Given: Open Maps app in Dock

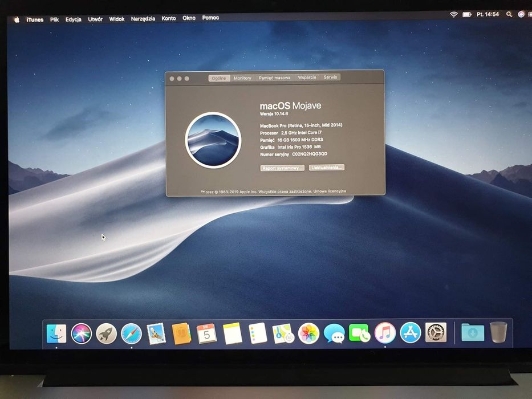Looking at the screenshot, I should pyautogui.click(x=283, y=333).
